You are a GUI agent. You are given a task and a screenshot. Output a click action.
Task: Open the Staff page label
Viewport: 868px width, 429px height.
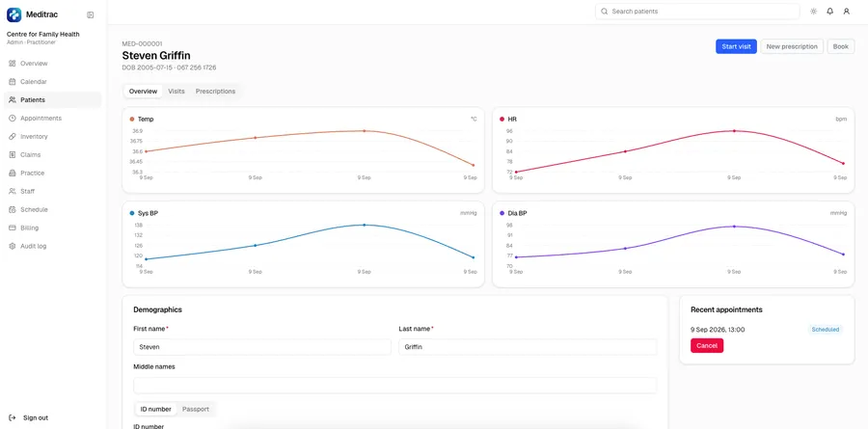(x=28, y=192)
